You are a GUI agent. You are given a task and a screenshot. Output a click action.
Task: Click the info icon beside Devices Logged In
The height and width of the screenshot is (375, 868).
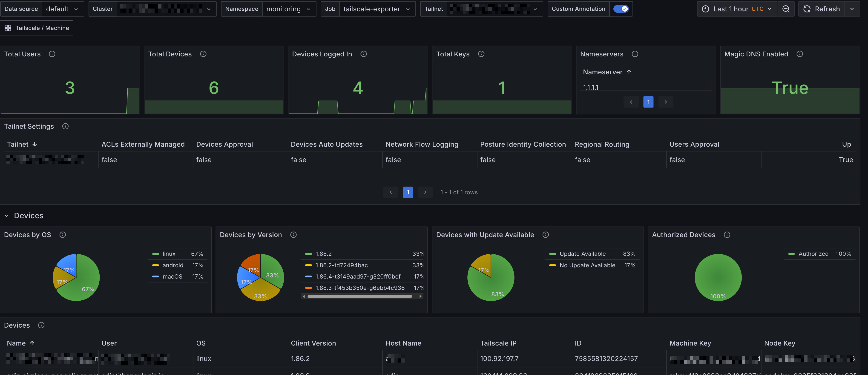click(363, 54)
